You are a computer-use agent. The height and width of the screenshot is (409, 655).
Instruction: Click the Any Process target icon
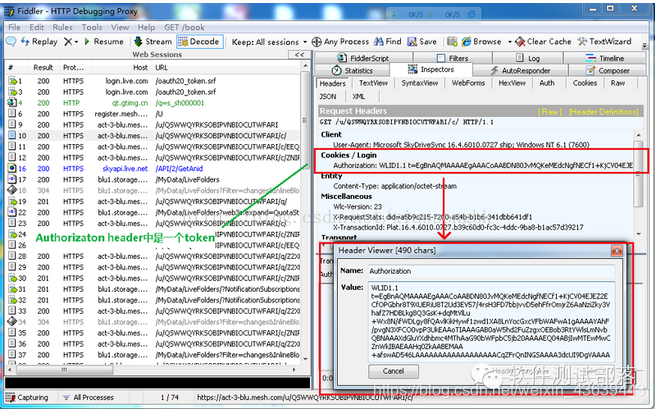click(x=317, y=42)
